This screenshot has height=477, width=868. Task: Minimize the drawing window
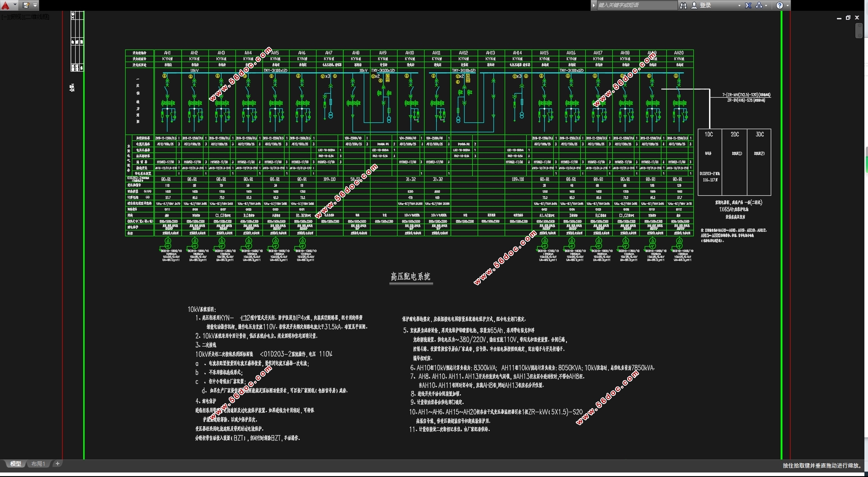tap(839, 18)
